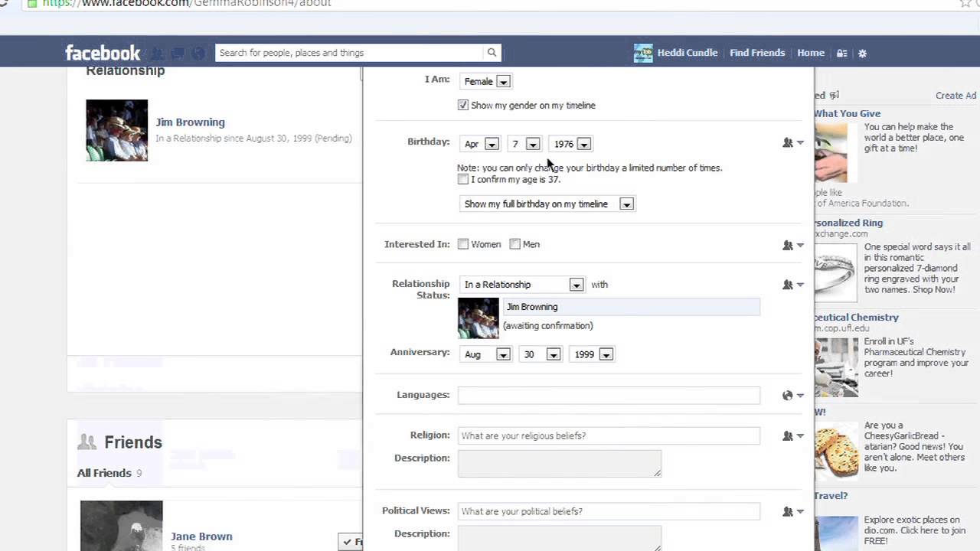Click Jim Browning's thumbnail in edit form
This screenshot has height=551, width=980.
(x=479, y=318)
